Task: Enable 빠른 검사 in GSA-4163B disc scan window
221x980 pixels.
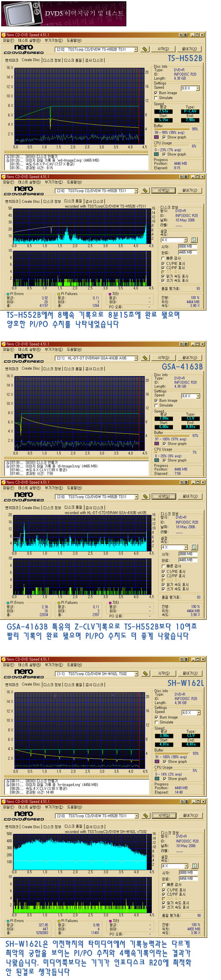Action: (163, 566)
